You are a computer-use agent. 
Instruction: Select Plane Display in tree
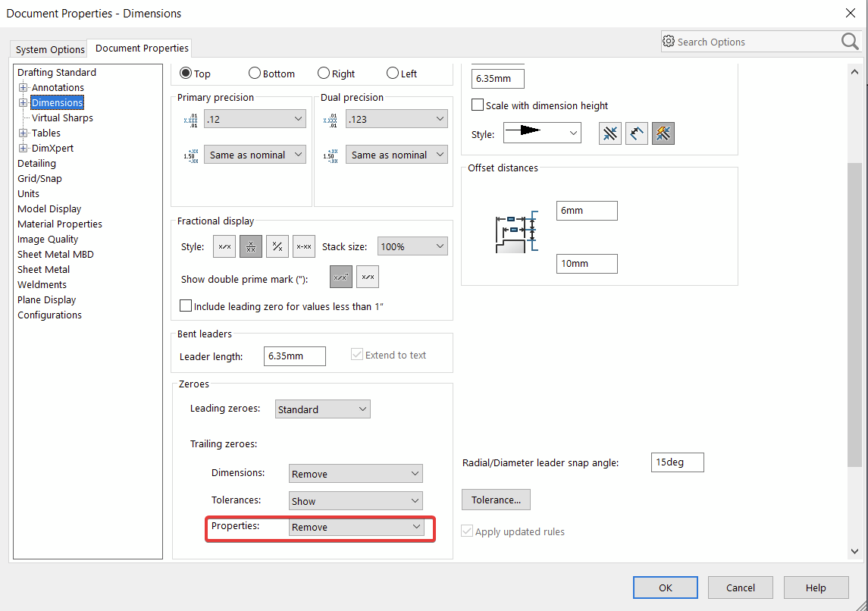pyautogui.click(x=46, y=299)
